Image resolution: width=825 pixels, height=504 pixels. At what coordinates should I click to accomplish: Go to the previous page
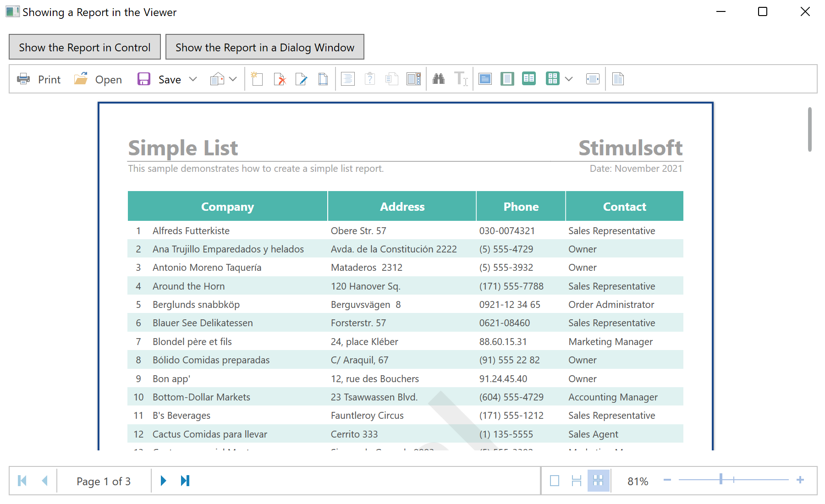[44, 481]
